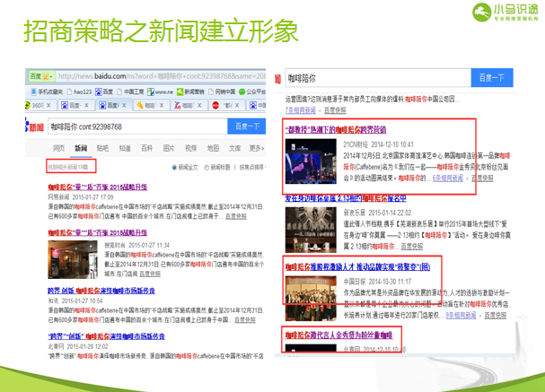Open 百度快照 beside the storefront thumbnail result

coord(150,274)
